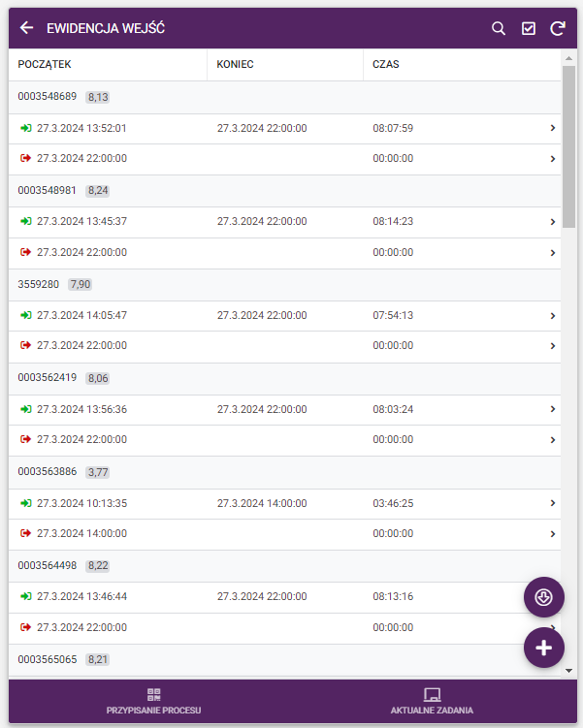Click the Czas column header
The image size is (583, 728).
(x=386, y=65)
